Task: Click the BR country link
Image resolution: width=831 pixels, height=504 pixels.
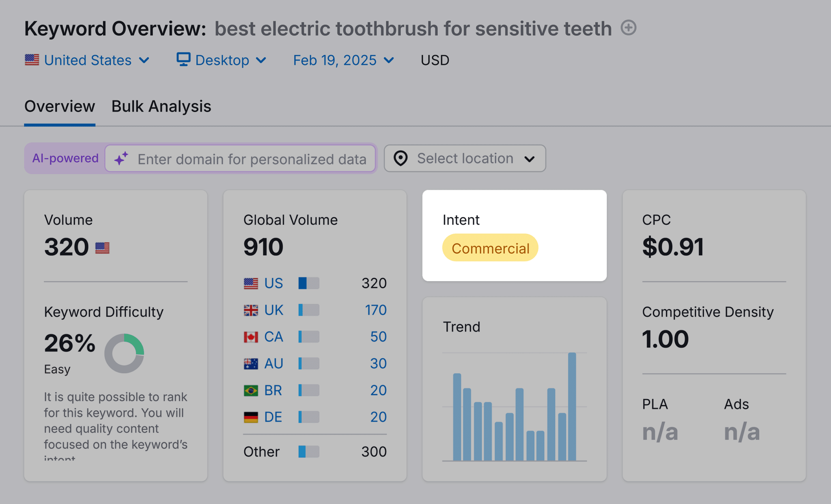Action: click(x=273, y=390)
